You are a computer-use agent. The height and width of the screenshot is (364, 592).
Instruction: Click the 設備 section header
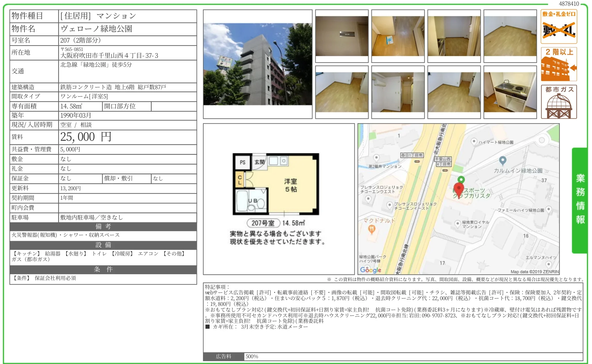(x=103, y=245)
